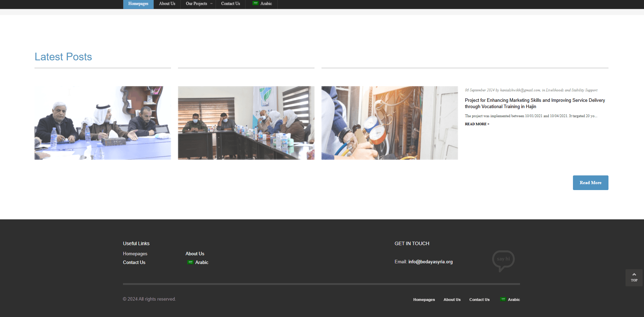Go to About Us in top navigation
This screenshot has width=644, height=317.
167,4
